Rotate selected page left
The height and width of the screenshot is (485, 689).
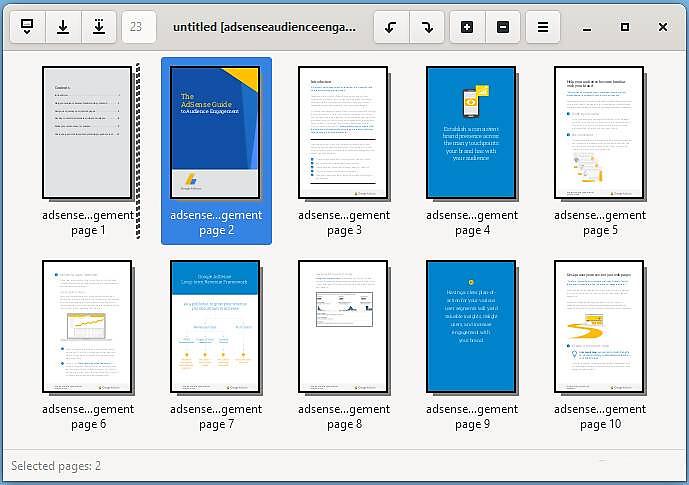coord(391,27)
